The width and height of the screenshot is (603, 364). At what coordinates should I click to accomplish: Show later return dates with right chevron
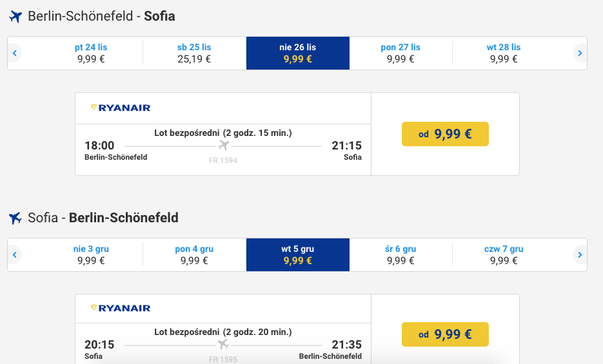[580, 255]
